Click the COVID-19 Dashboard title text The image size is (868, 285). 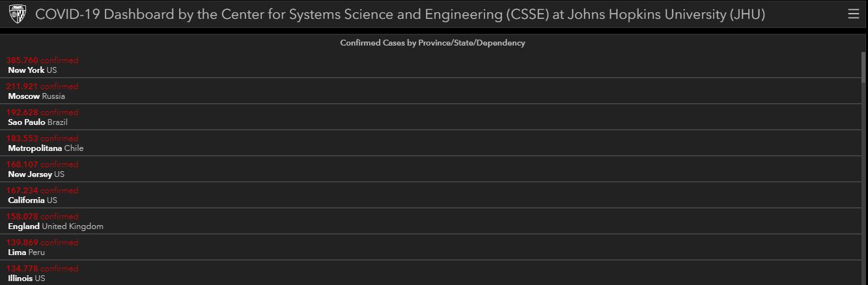[400, 14]
